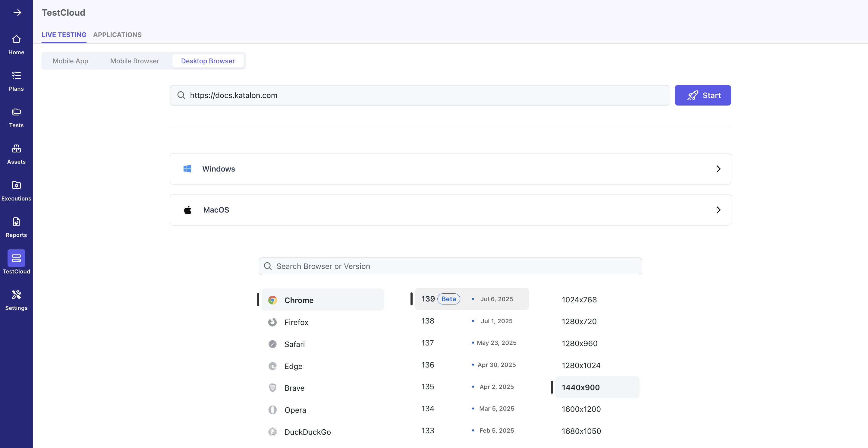Select version 133 dated Feb 5, 2025
The image size is (868, 448).
[471, 430]
